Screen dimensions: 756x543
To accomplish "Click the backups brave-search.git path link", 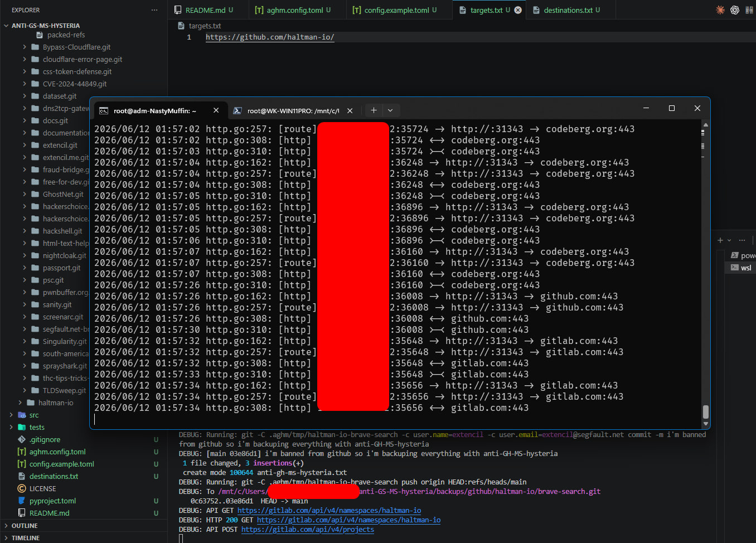I will point(410,491).
